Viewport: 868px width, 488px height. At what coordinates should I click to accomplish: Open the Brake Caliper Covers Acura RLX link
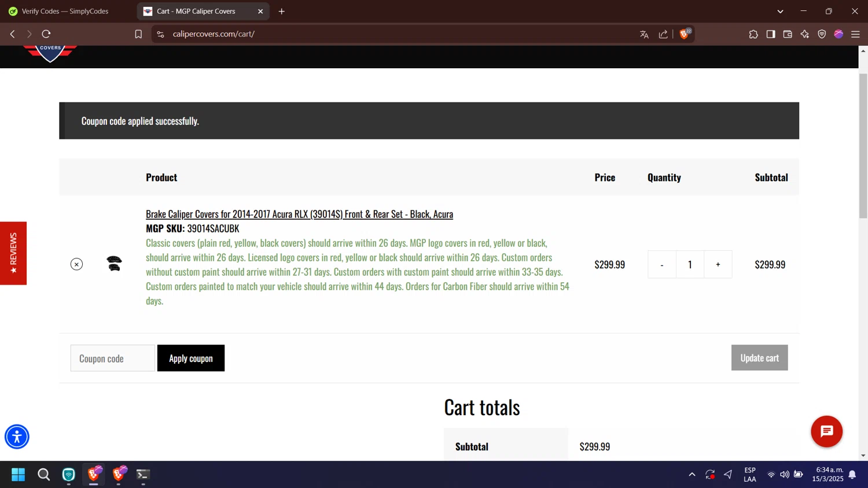[x=299, y=214]
